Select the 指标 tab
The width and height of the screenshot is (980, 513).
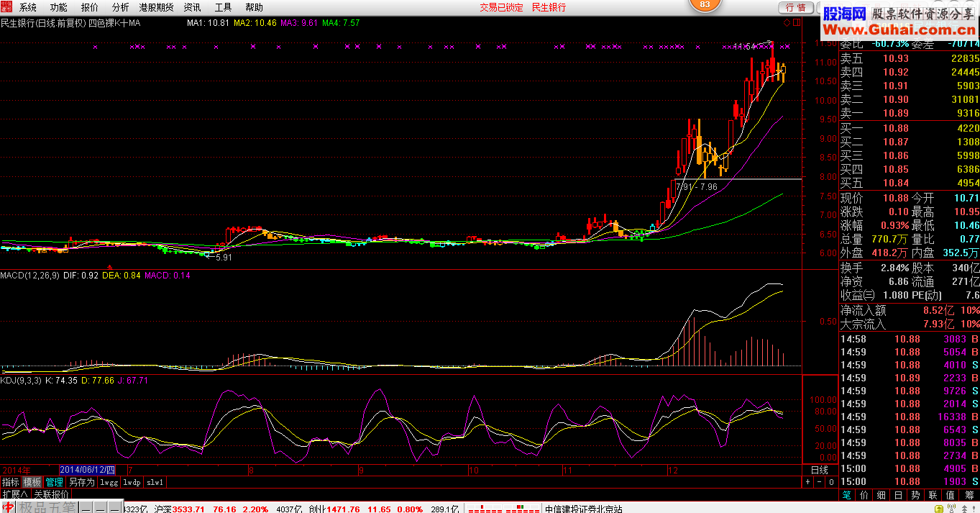(10, 482)
